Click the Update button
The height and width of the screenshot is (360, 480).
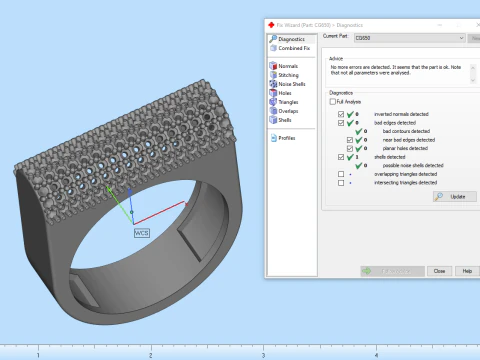pyautogui.click(x=455, y=197)
